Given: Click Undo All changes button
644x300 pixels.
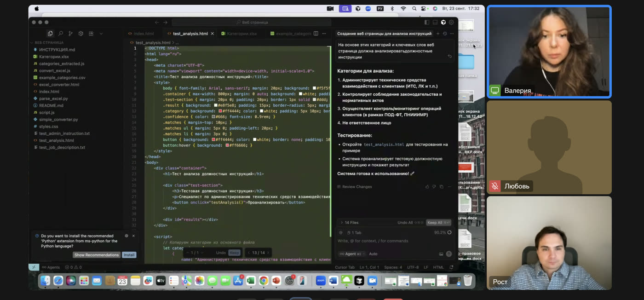Looking at the screenshot, I should pyautogui.click(x=410, y=223).
